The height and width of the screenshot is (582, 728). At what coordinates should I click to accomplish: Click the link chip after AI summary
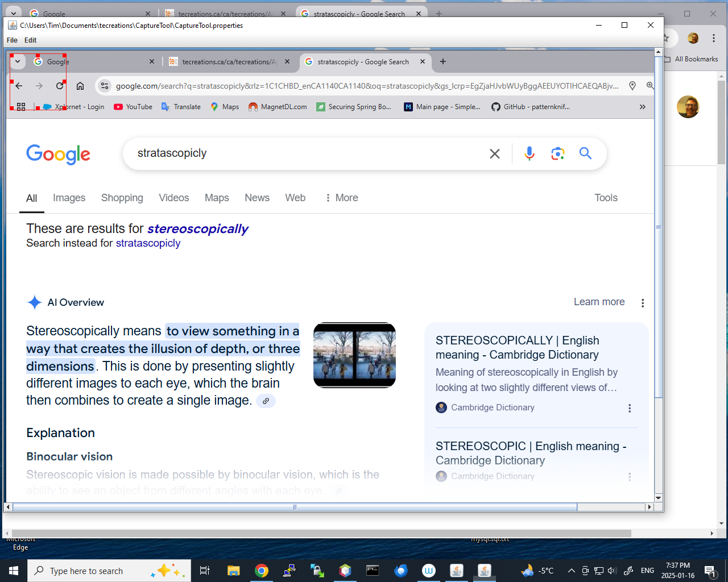point(266,401)
